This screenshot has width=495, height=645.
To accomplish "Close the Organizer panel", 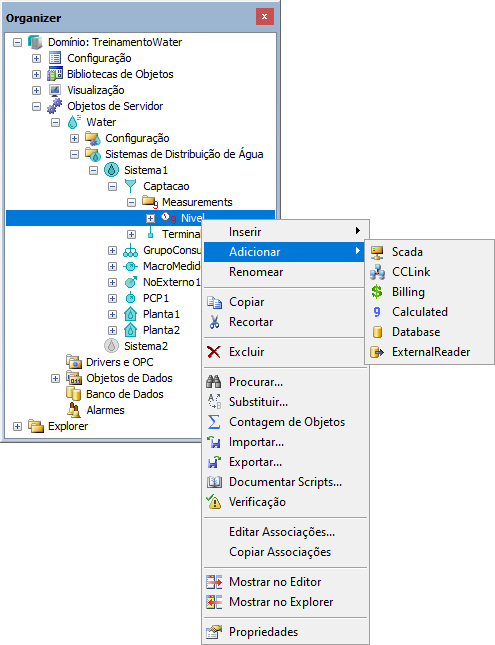I will [x=265, y=17].
